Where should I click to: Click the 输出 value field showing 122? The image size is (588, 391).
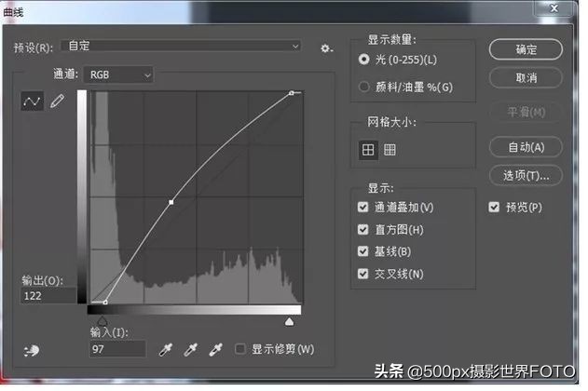tap(48, 296)
